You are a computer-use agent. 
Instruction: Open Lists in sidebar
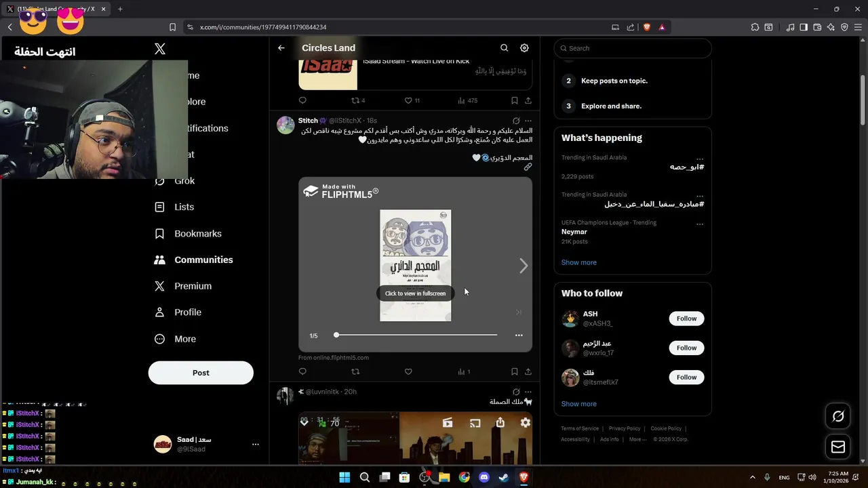tap(174, 207)
